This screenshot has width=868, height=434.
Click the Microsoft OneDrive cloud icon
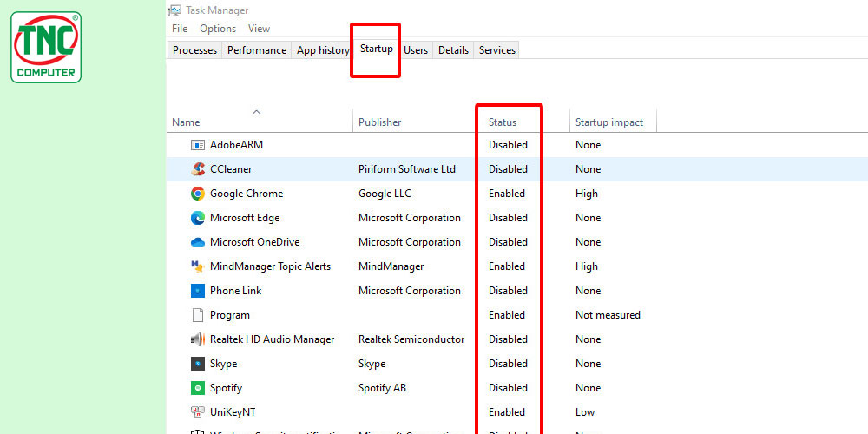click(198, 242)
